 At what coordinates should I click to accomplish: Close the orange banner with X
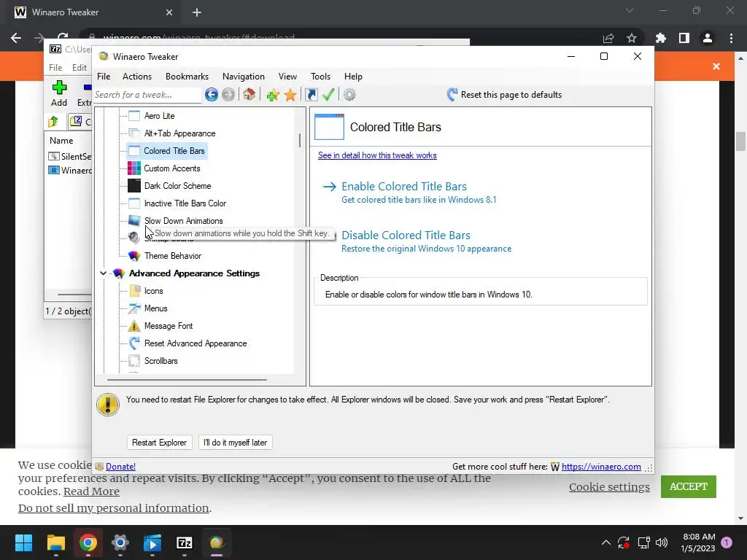coord(716,66)
